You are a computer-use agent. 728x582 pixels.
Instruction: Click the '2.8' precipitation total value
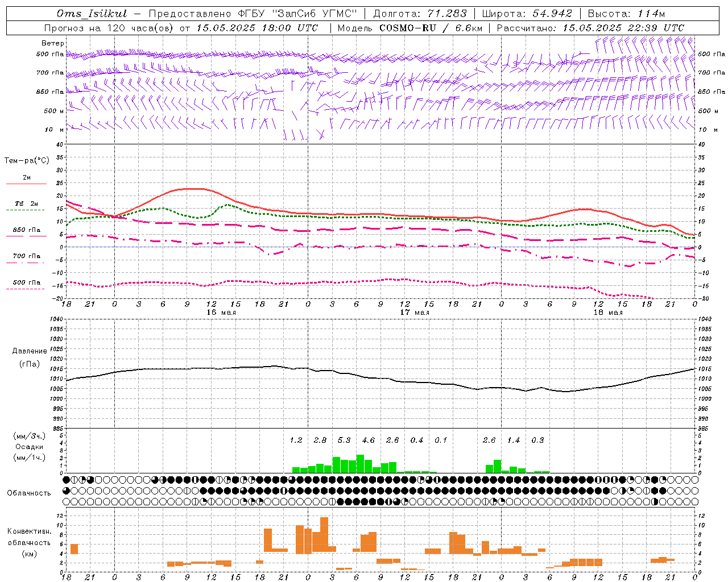(x=320, y=440)
